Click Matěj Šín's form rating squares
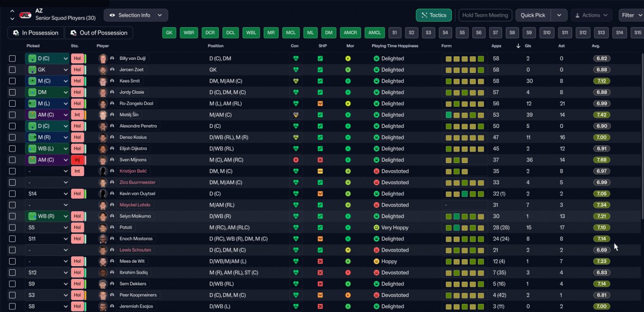644x312 pixels. tap(464, 115)
